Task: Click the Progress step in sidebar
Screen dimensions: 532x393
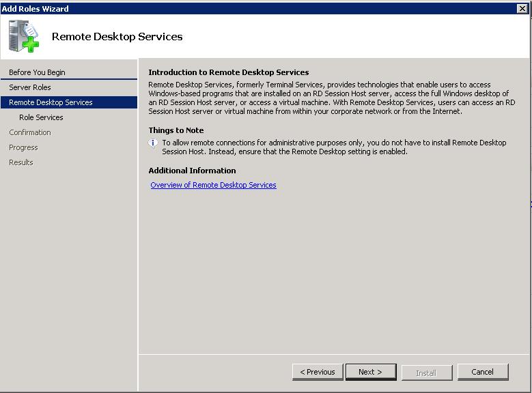Action: (23, 147)
